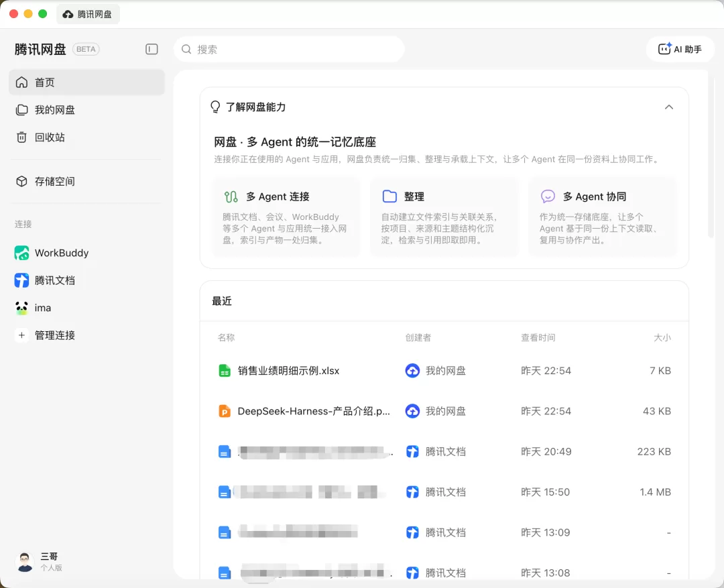Open the 多 Agent 协同 card title
Screen dimensions: 724x588
click(x=595, y=196)
